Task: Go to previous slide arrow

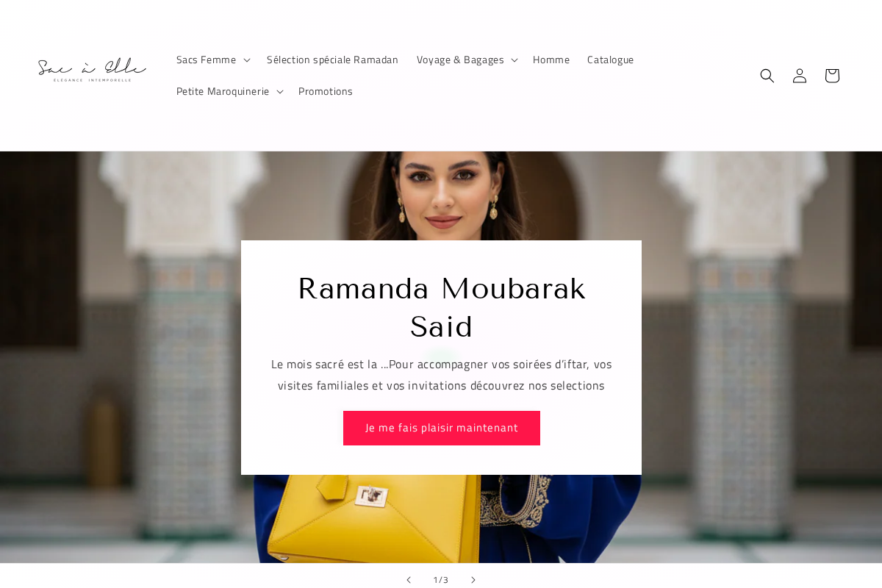Action: [x=409, y=580]
